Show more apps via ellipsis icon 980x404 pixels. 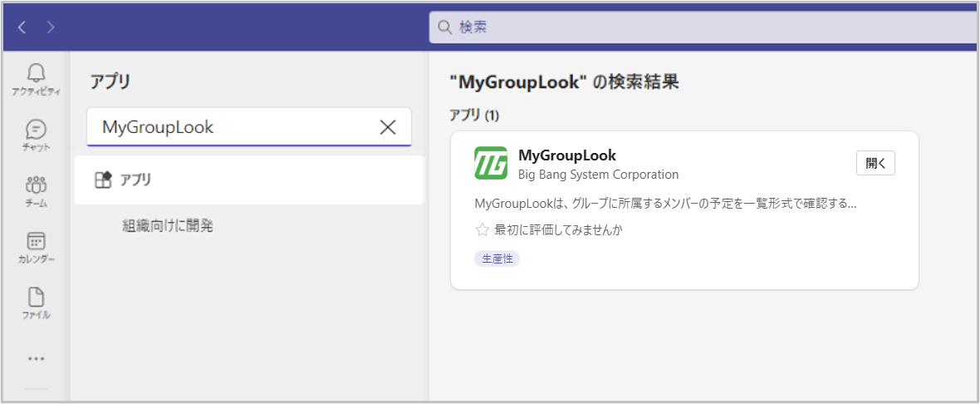(37, 359)
